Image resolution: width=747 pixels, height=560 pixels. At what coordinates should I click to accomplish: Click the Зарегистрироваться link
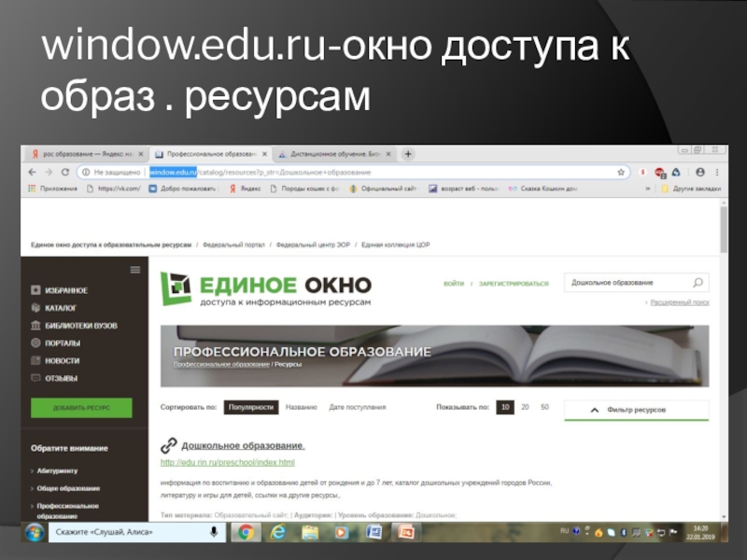(514, 284)
